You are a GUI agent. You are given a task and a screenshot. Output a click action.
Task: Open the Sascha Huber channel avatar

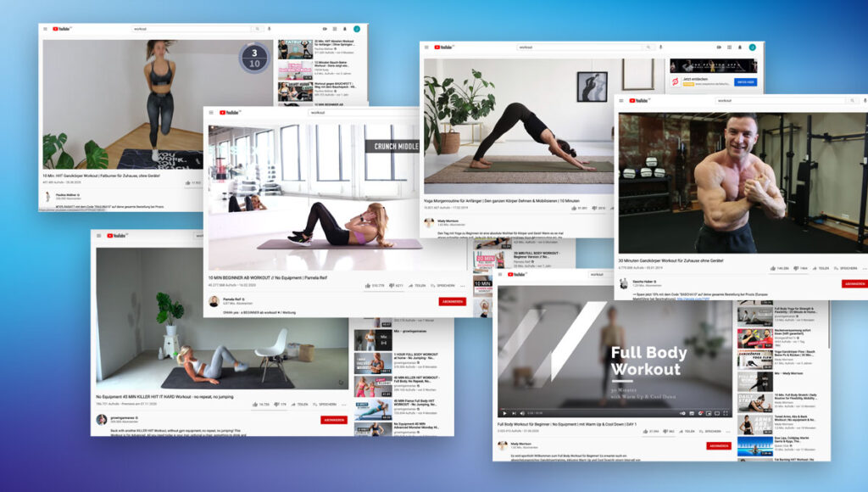(x=624, y=283)
